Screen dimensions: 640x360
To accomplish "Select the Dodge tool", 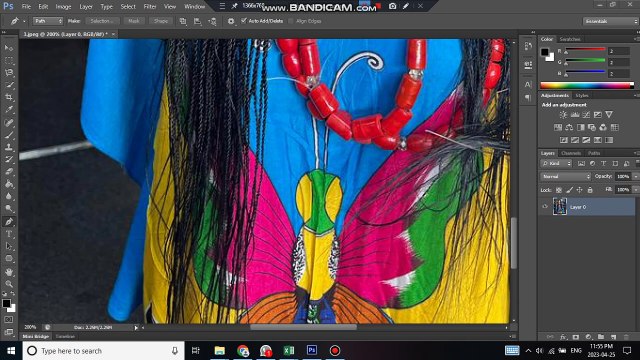I will click(x=9, y=209).
